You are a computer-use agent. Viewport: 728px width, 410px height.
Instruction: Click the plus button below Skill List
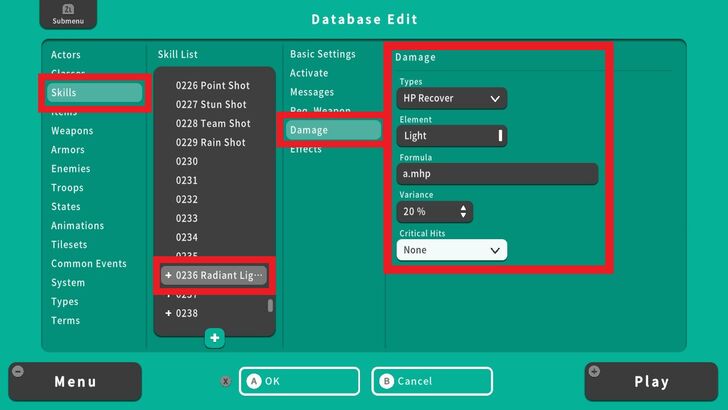tap(215, 338)
